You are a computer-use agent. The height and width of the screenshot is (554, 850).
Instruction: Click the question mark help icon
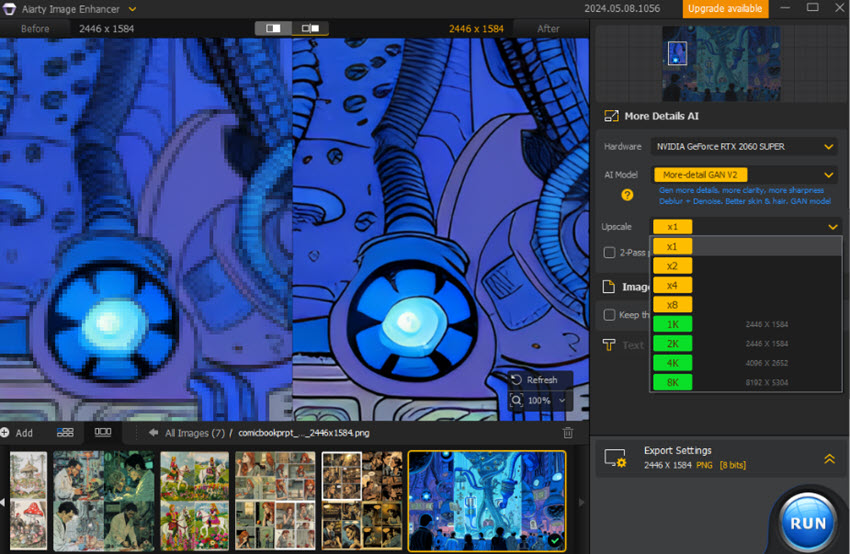tap(627, 195)
